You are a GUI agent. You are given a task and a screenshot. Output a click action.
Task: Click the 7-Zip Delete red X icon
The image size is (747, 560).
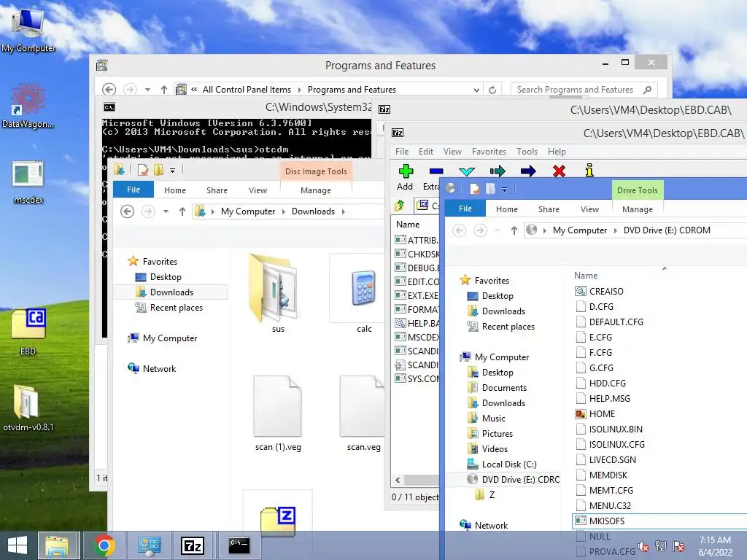pyautogui.click(x=559, y=171)
